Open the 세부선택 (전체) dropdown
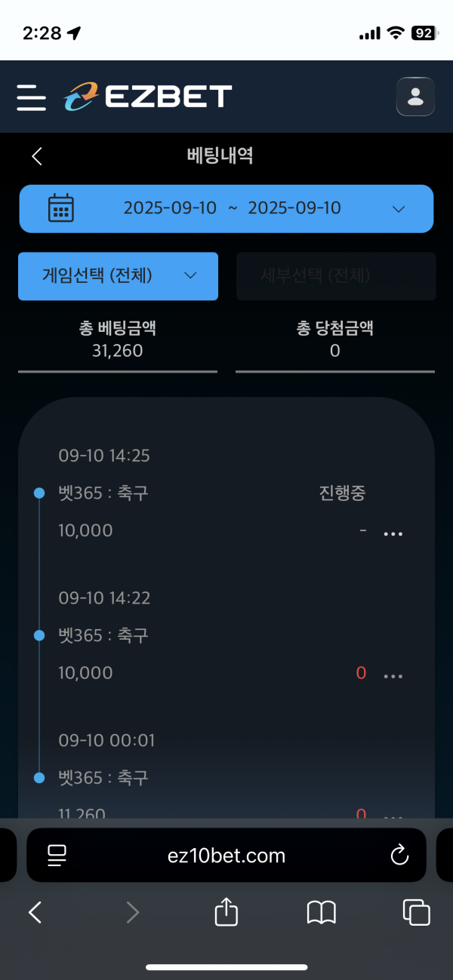The height and width of the screenshot is (980, 453). pyautogui.click(x=336, y=276)
